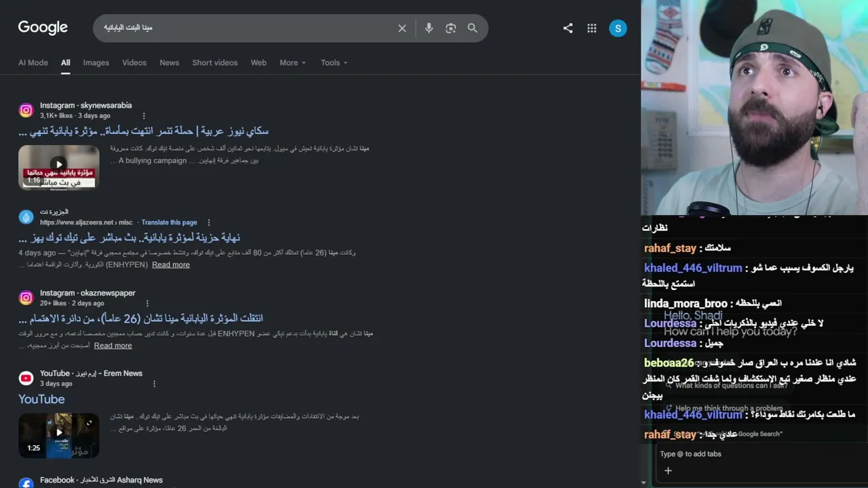Open the YouTube result title link
This screenshot has width=868, height=488.
pos(41,399)
